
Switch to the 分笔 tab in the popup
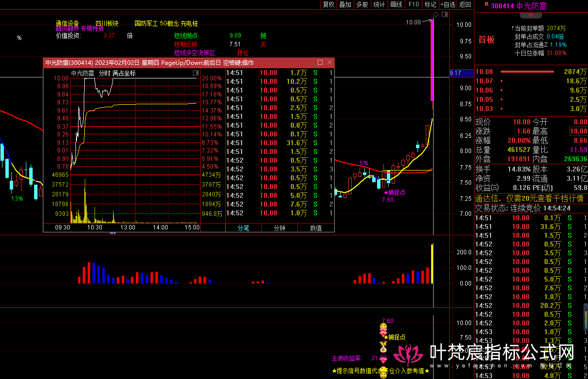243,227
